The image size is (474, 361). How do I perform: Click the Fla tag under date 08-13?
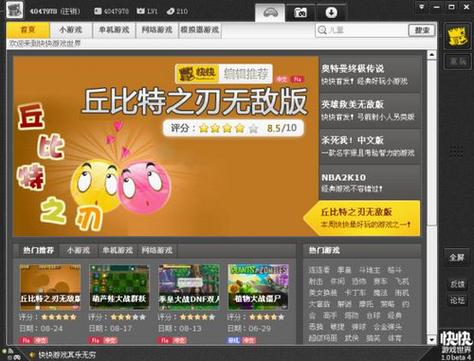click(164, 340)
